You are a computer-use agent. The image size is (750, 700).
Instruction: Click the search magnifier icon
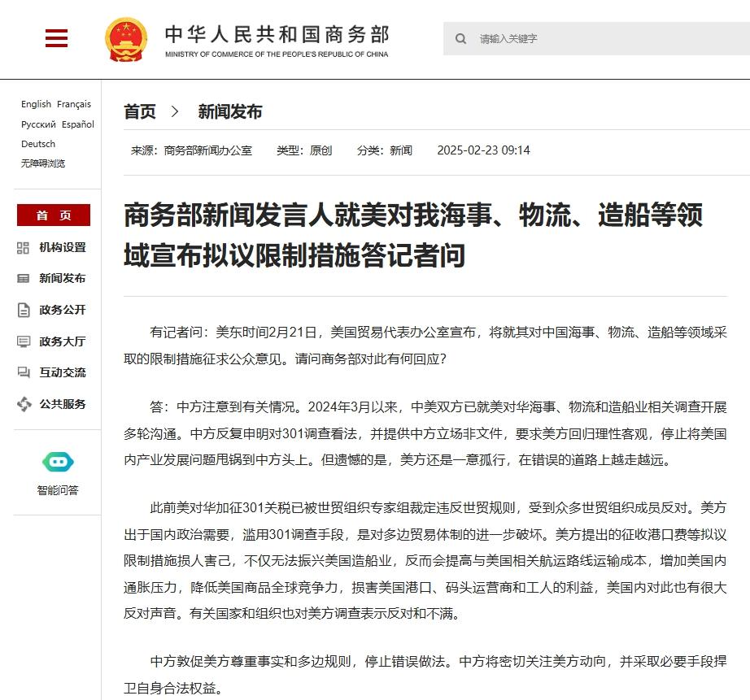460,39
